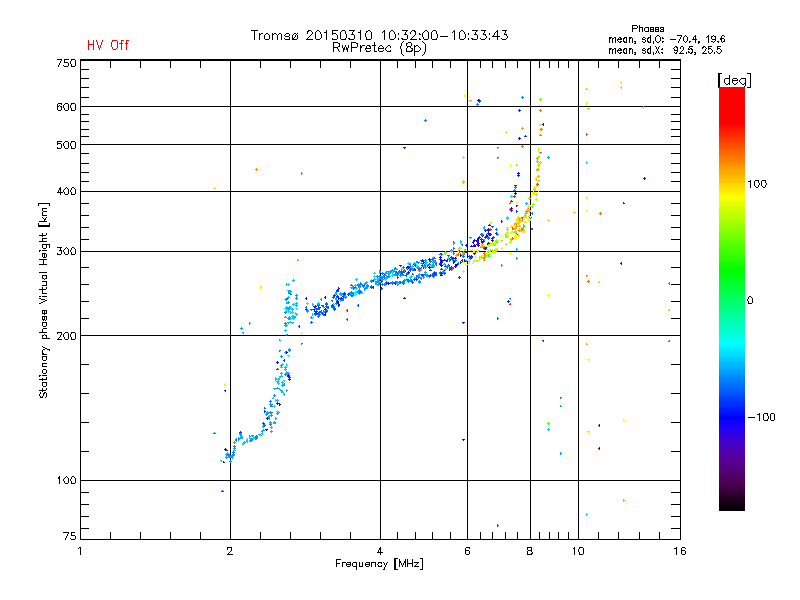This screenshot has height=600, width=800.
Task: Click the 2 MHz frequency tick label
Action: pyautogui.click(x=230, y=551)
